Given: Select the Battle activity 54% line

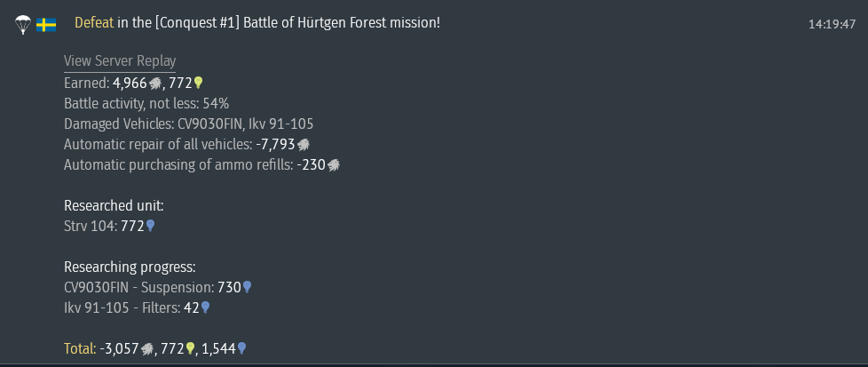Looking at the screenshot, I should [146, 104].
